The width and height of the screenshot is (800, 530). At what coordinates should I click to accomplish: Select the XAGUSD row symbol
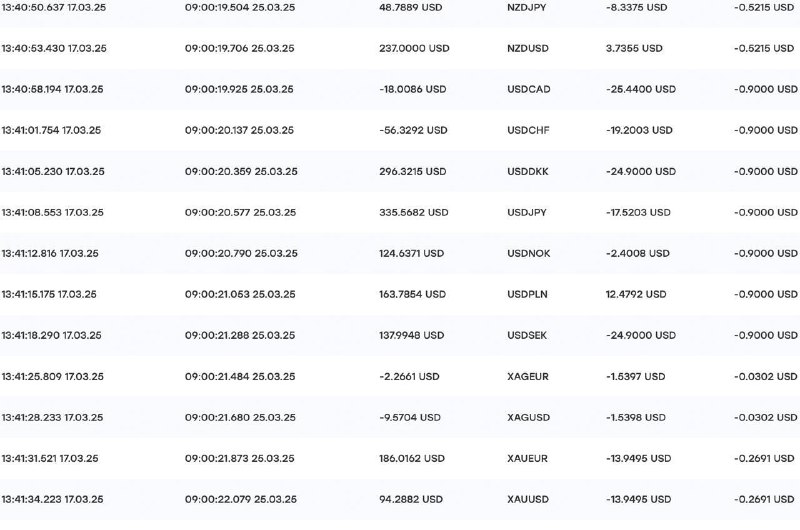click(x=529, y=417)
